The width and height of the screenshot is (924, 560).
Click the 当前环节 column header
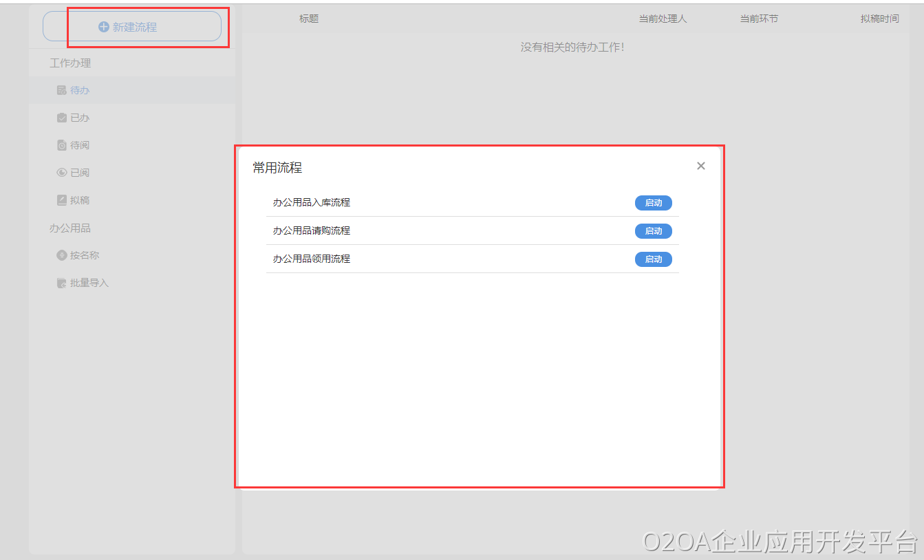tap(759, 19)
